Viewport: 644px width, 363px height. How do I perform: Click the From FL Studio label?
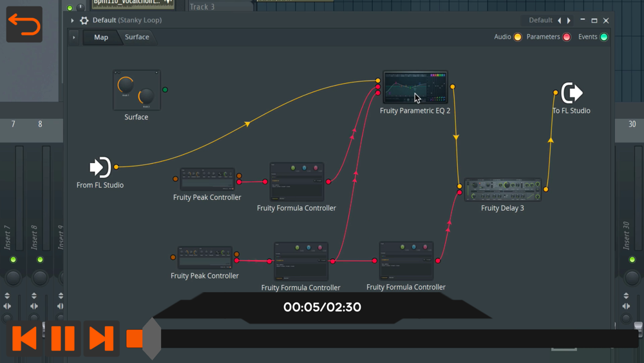coord(100,186)
